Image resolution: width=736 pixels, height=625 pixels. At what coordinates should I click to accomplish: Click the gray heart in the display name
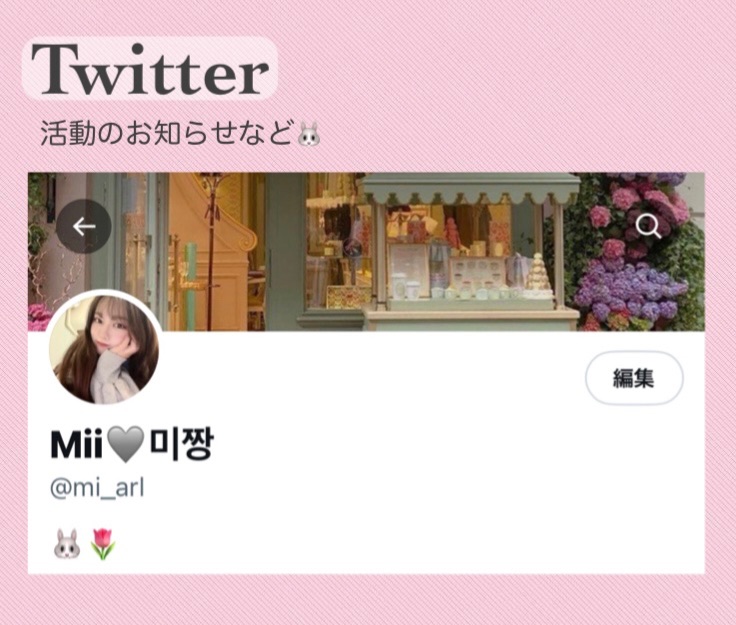pos(125,444)
